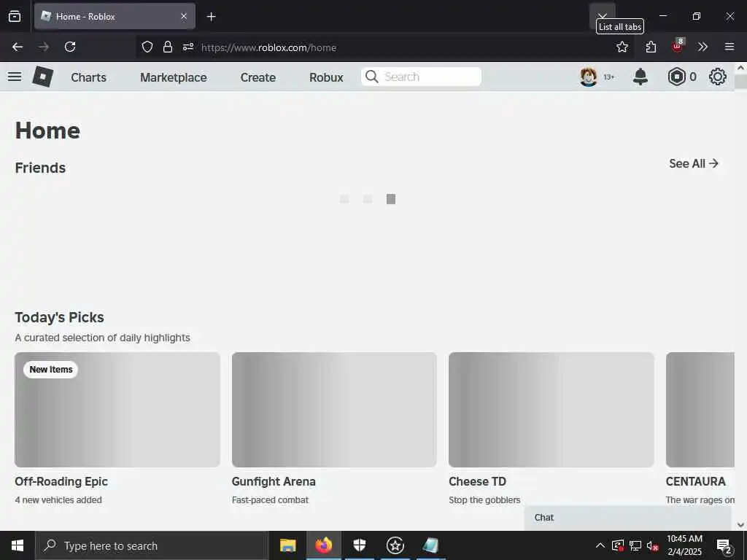
Task: Open the Roblox settings gear
Action: coord(718,77)
